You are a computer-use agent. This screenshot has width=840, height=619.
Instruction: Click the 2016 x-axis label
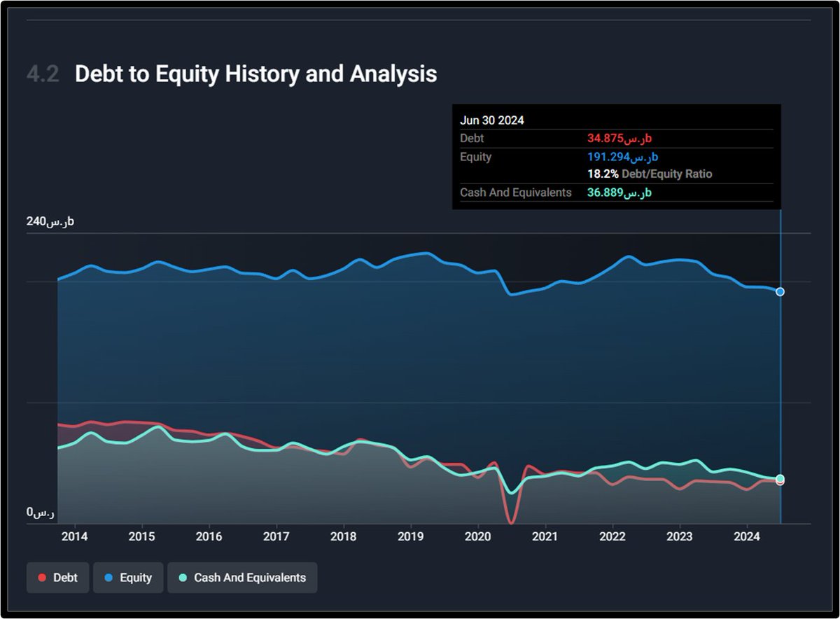pos(209,536)
